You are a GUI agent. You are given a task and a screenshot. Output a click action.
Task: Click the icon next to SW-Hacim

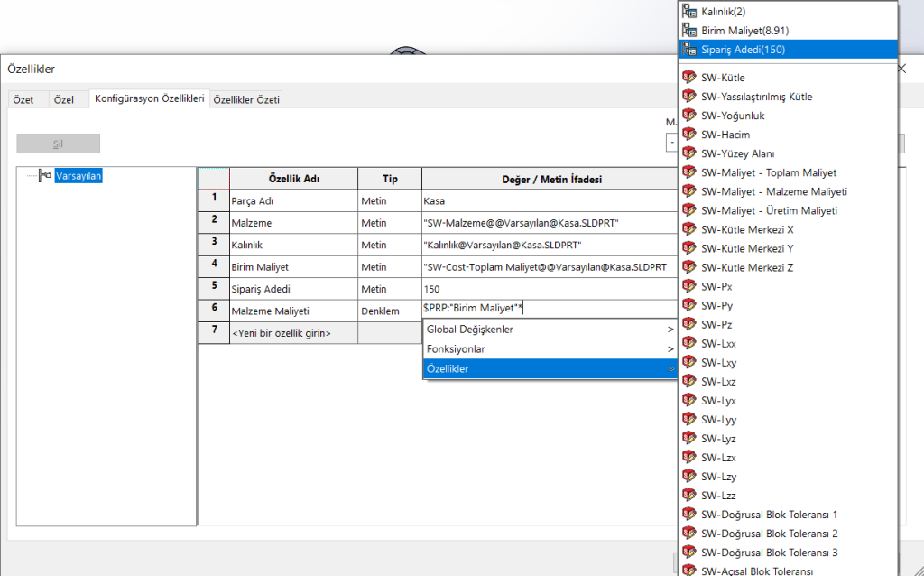pyautogui.click(x=689, y=135)
